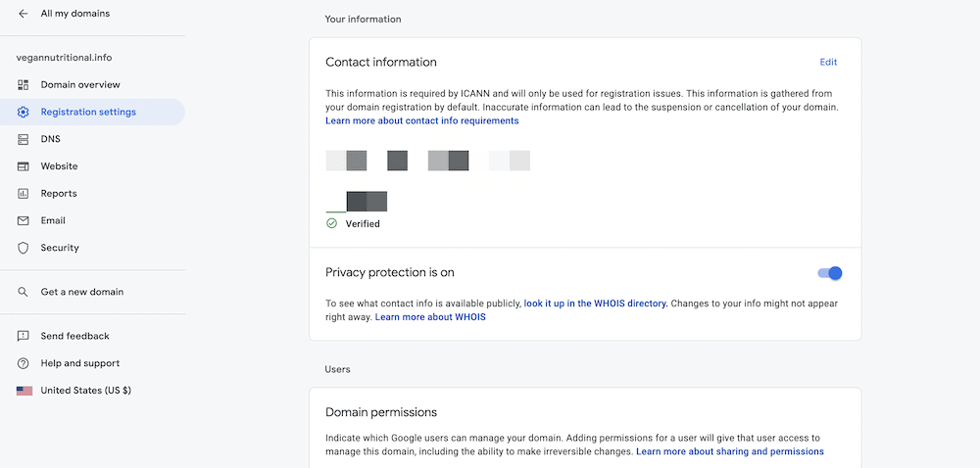
Task: Open Learn more about WHOIS link
Action: click(x=430, y=317)
